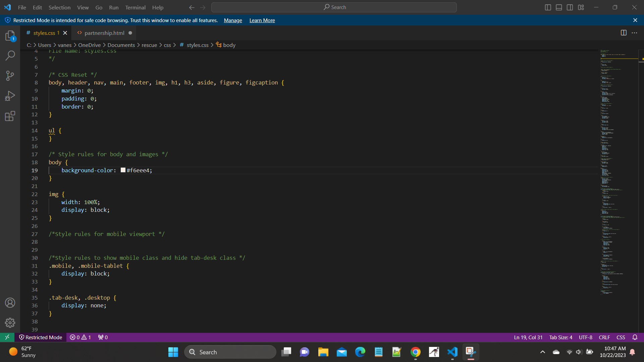Image resolution: width=644 pixels, height=362 pixels.
Task: Open the Terminal menu
Action: click(x=135, y=7)
